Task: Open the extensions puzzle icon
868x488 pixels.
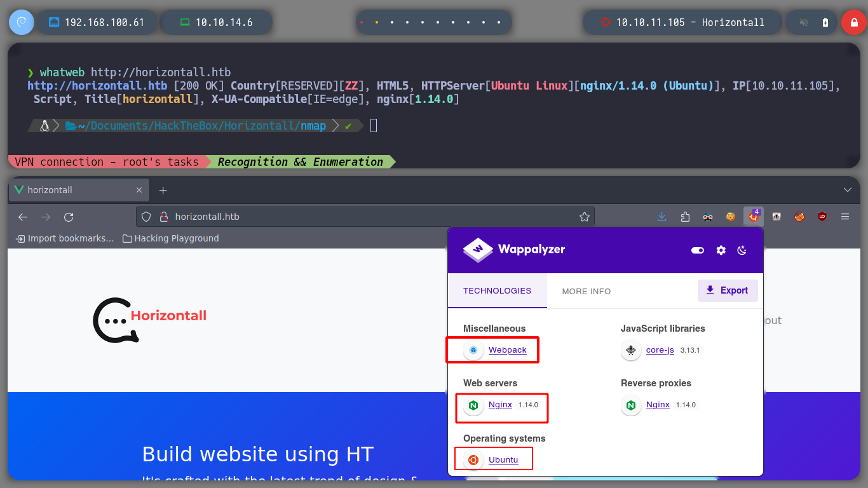Action: click(x=685, y=217)
